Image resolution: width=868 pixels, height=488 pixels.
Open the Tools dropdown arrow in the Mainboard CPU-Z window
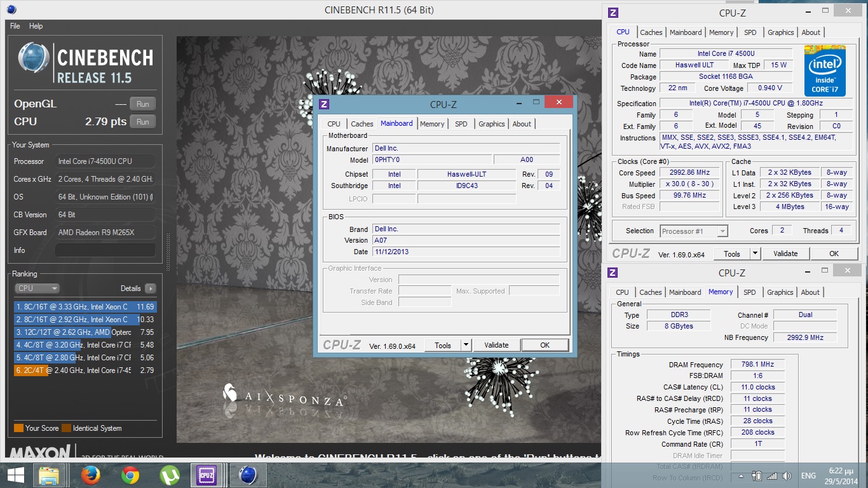pyautogui.click(x=466, y=345)
